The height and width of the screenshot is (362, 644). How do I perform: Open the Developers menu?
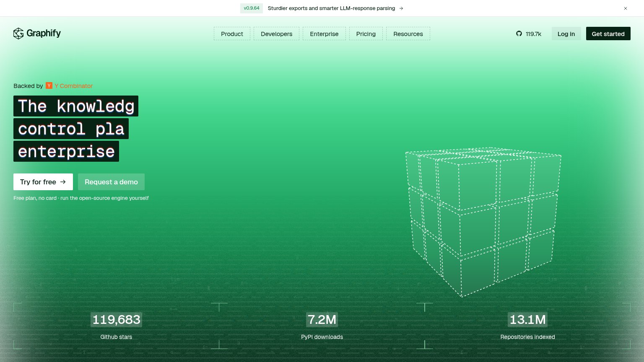click(x=277, y=34)
